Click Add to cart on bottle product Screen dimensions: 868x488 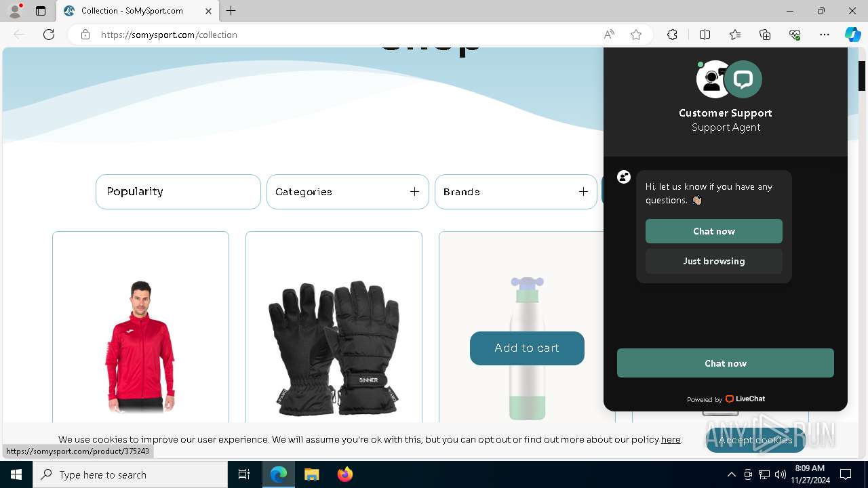(527, 348)
